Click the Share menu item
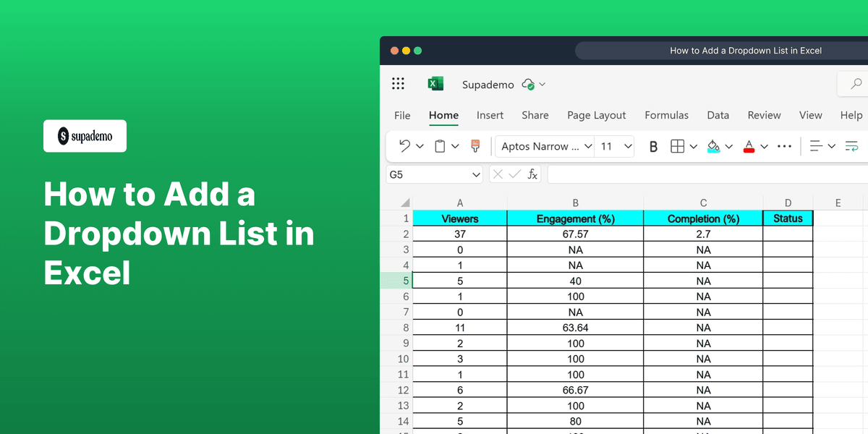 [x=535, y=115]
